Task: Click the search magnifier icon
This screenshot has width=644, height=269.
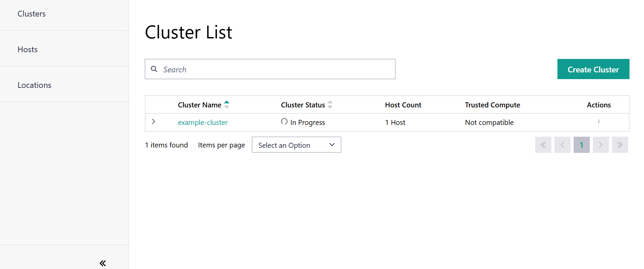Action: pyautogui.click(x=154, y=69)
